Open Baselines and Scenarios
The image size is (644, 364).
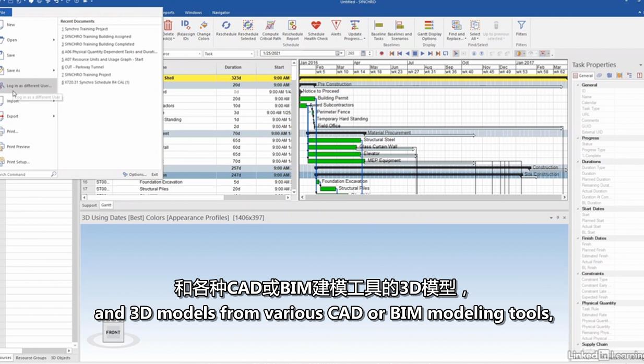pyautogui.click(x=400, y=30)
